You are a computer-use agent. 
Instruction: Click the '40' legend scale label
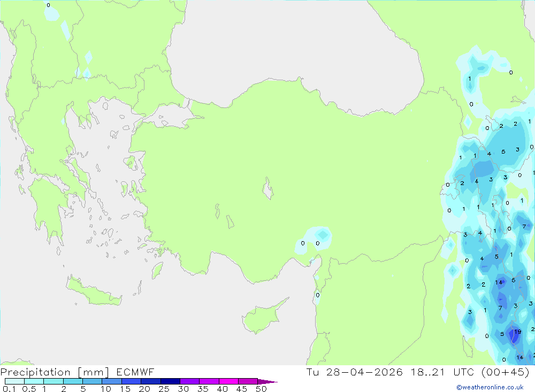(x=223, y=389)
